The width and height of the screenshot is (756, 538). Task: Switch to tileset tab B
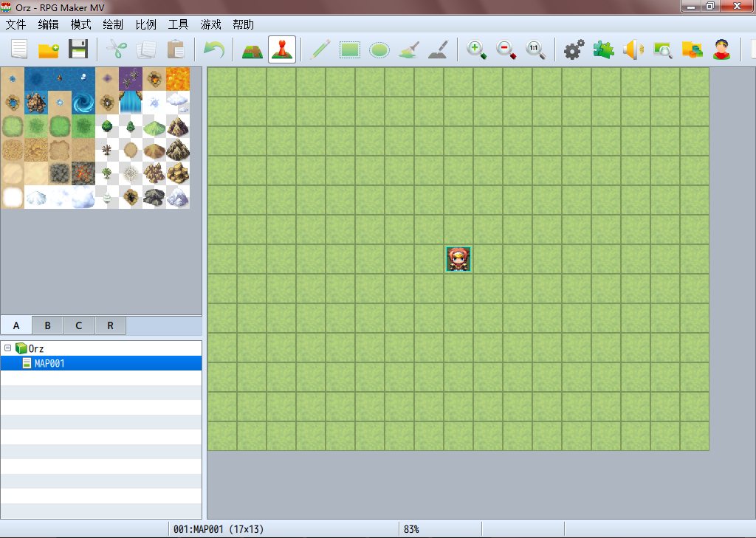[48, 325]
